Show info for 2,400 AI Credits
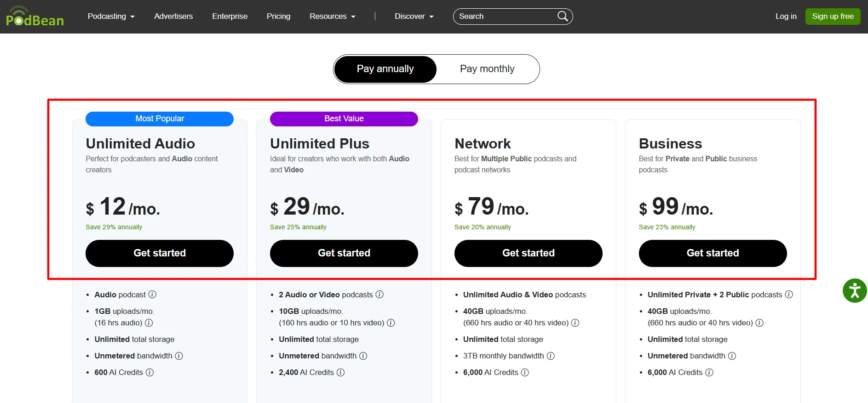 click(x=340, y=372)
